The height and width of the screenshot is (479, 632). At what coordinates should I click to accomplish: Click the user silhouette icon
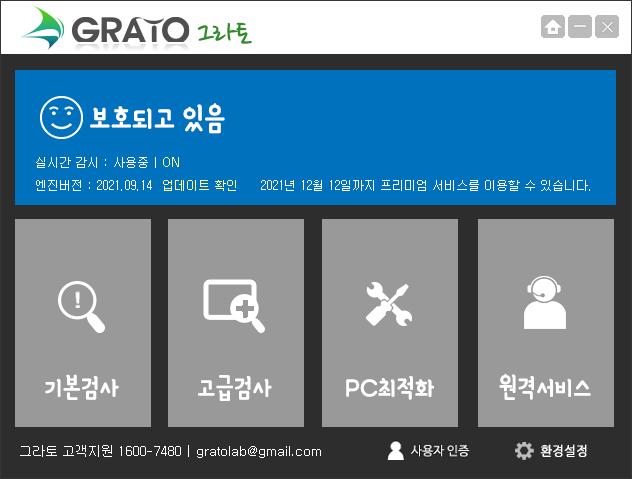(395, 451)
